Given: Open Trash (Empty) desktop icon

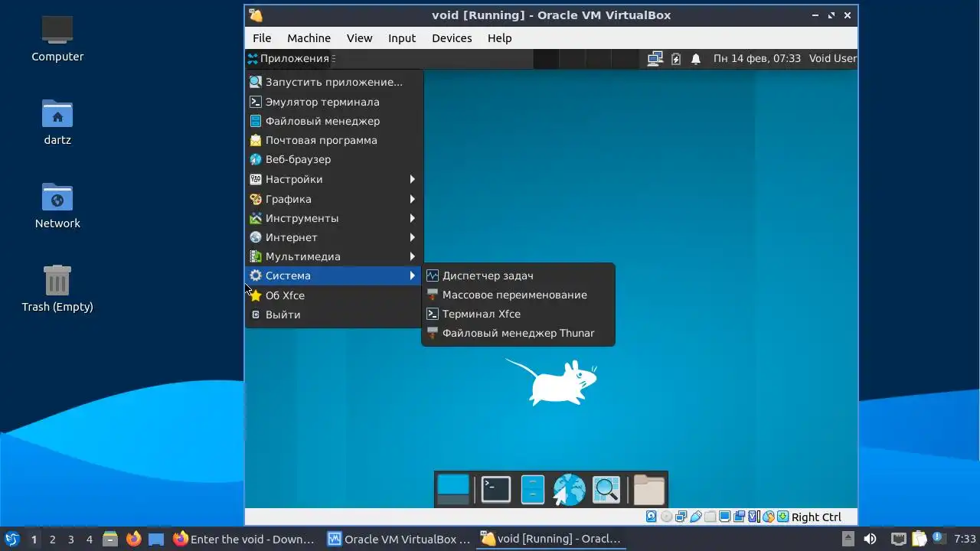Looking at the screenshot, I should pyautogui.click(x=57, y=289).
